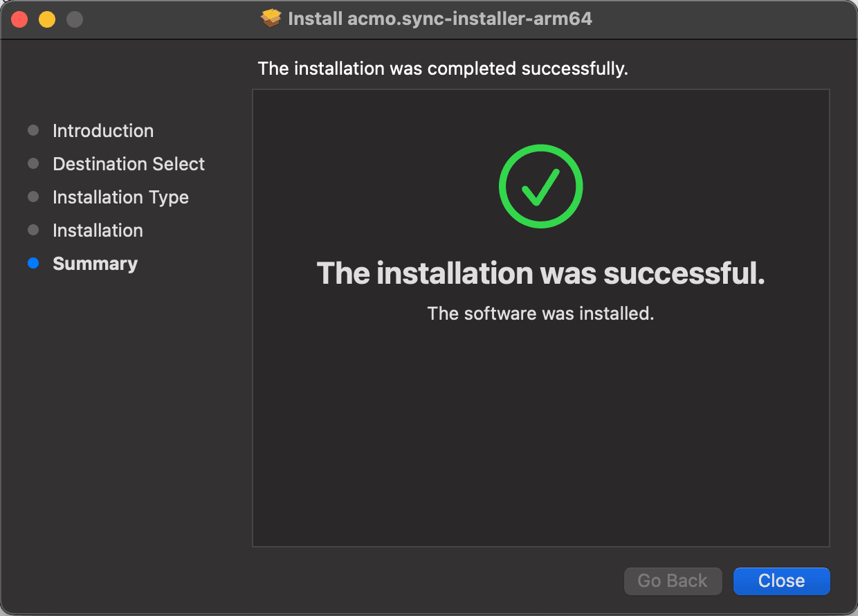Click the green checkmark success icon

[x=540, y=186]
